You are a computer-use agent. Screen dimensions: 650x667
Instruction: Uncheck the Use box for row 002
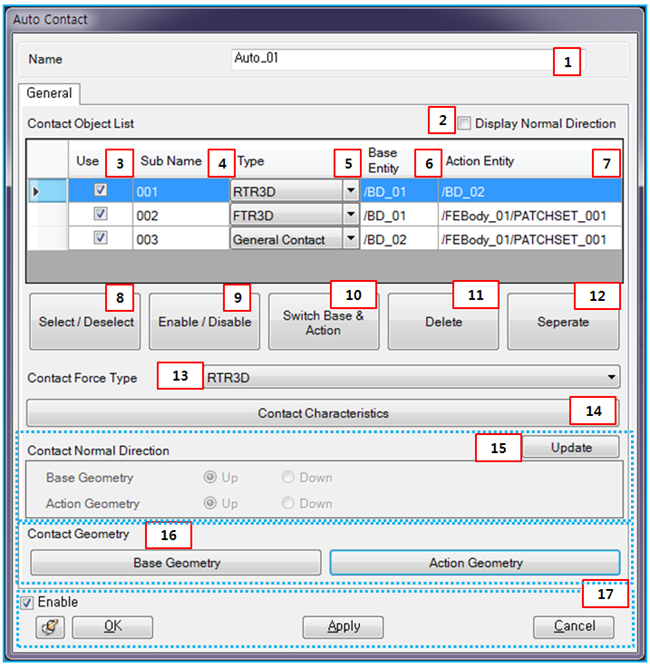point(101,214)
